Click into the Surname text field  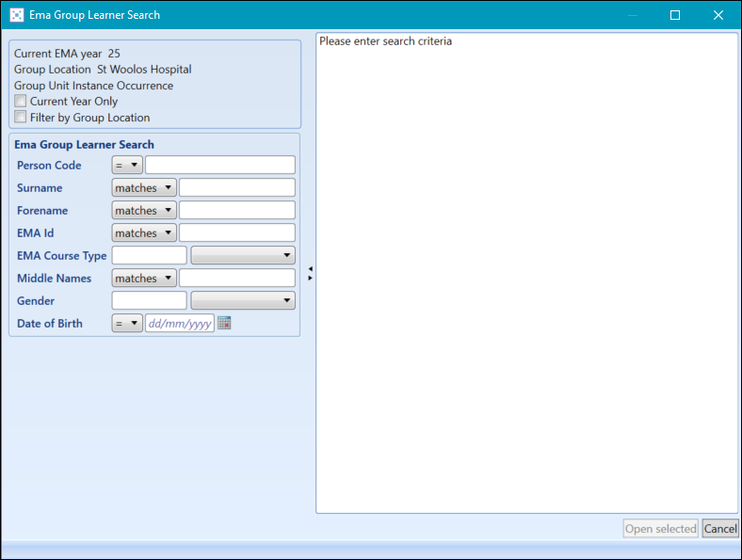237,188
